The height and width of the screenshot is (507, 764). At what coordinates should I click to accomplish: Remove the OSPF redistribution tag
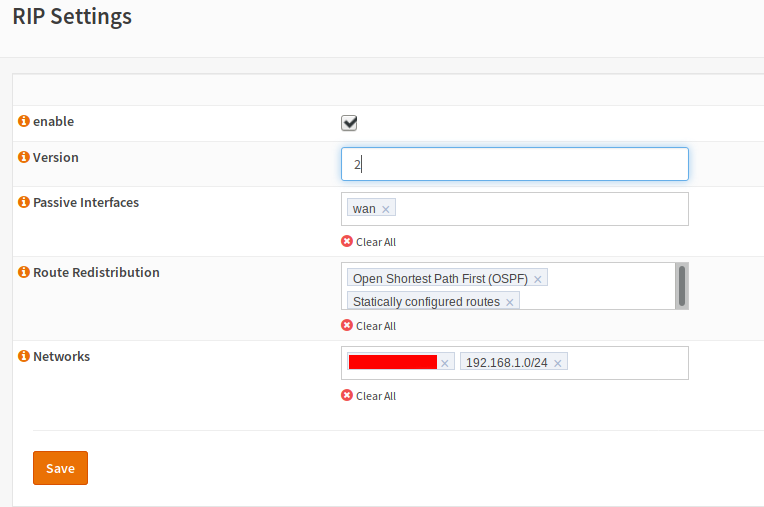[x=538, y=279]
